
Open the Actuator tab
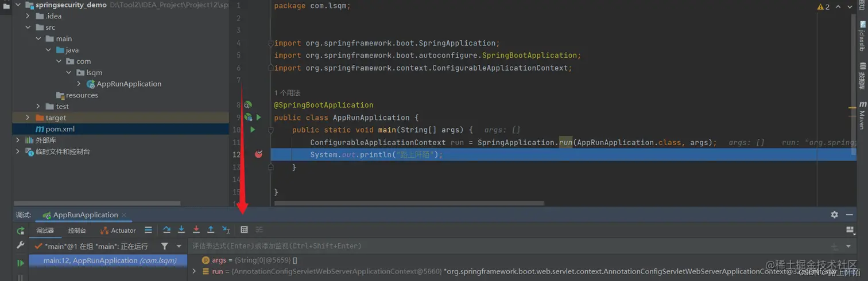[118, 231]
